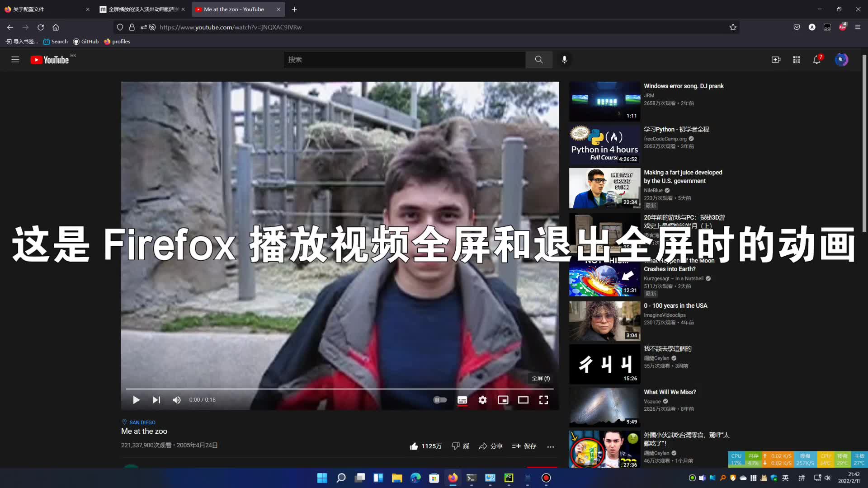This screenshot has height=488, width=868.
Task: Open the SAN DIEGO location link
Action: 142,422
